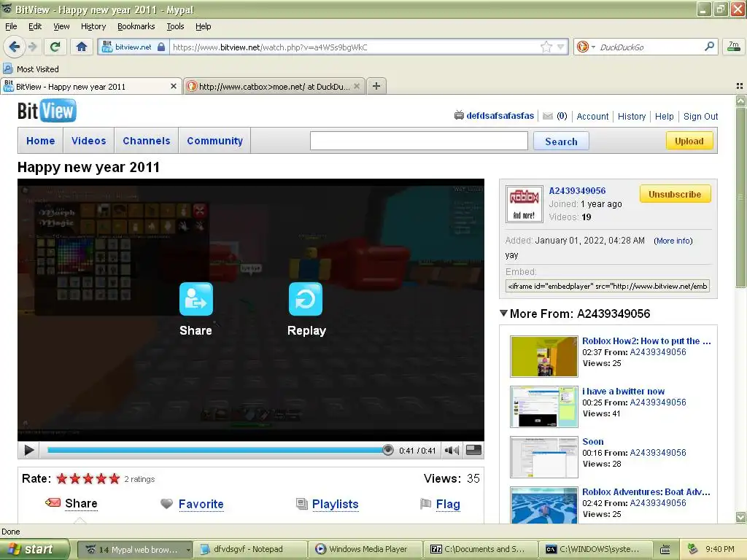
Task: Click the Share icon in the video overlay
Action: click(x=196, y=299)
